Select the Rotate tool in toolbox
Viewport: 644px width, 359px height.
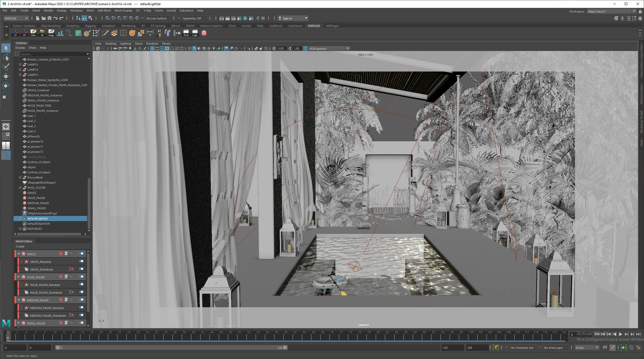tap(6, 86)
